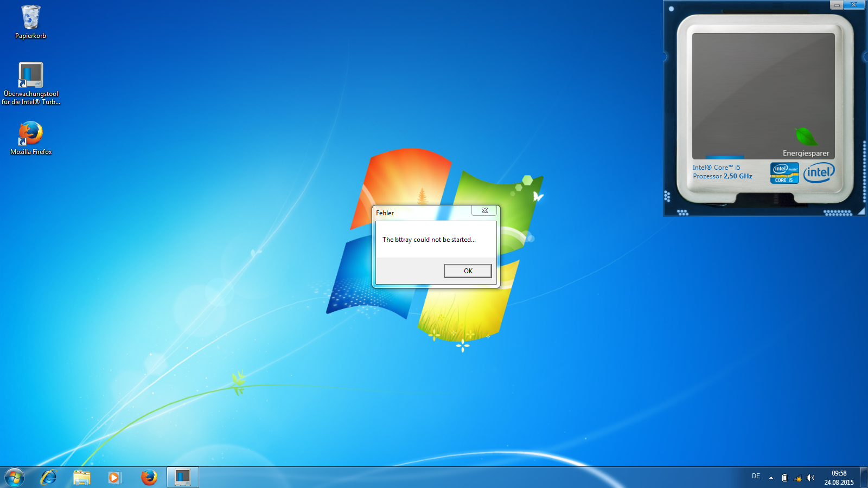Show hidden tray icons arrow
Image resolution: width=868 pixels, height=488 pixels.
tap(771, 478)
